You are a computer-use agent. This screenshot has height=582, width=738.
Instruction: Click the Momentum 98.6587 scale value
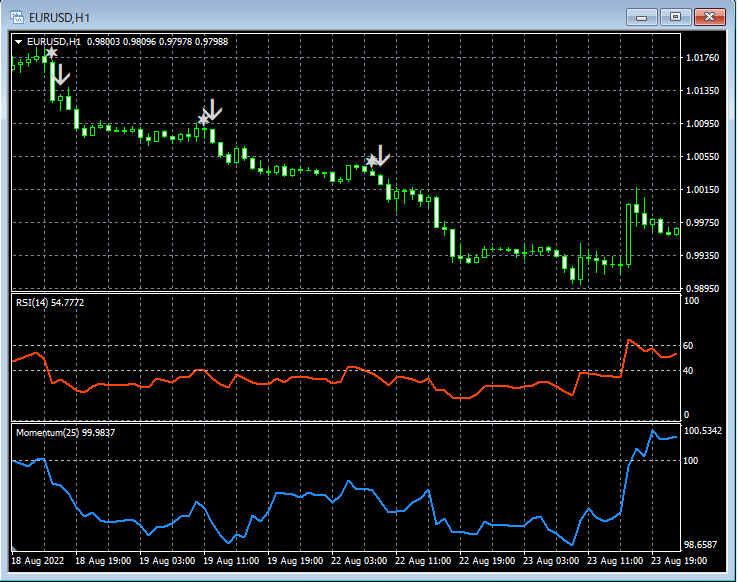coord(700,545)
